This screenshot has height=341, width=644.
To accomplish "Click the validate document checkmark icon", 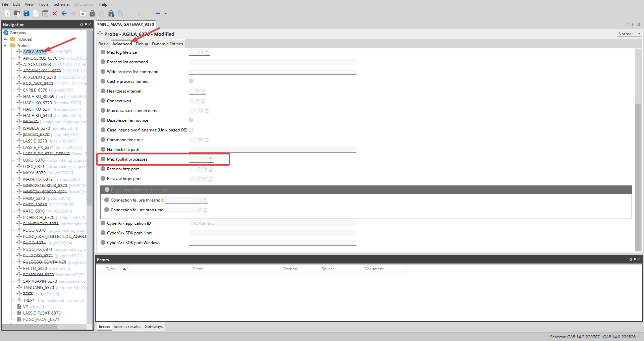I will (x=36, y=13).
